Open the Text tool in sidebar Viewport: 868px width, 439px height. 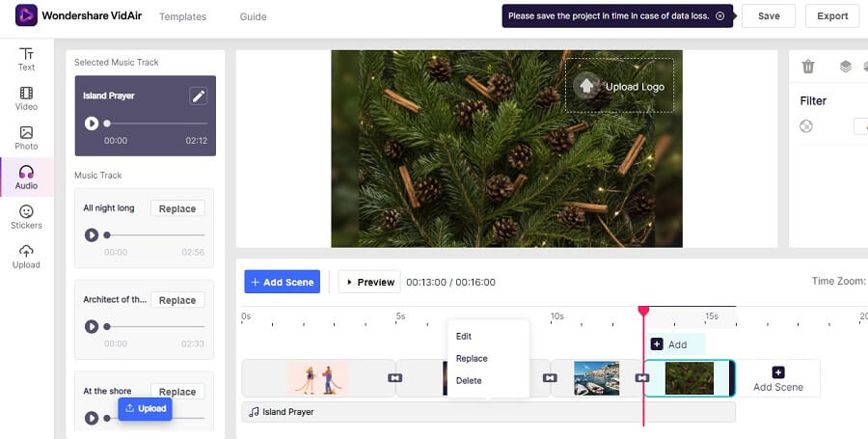(x=26, y=59)
